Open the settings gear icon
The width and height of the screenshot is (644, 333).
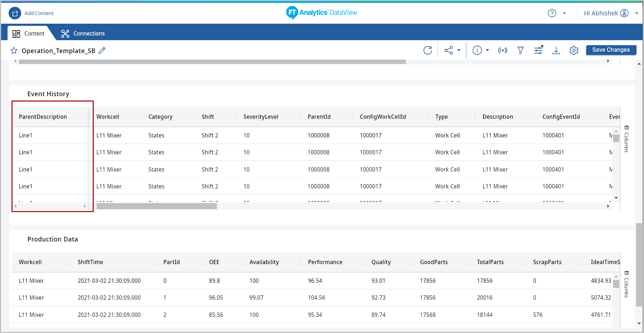coord(574,50)
